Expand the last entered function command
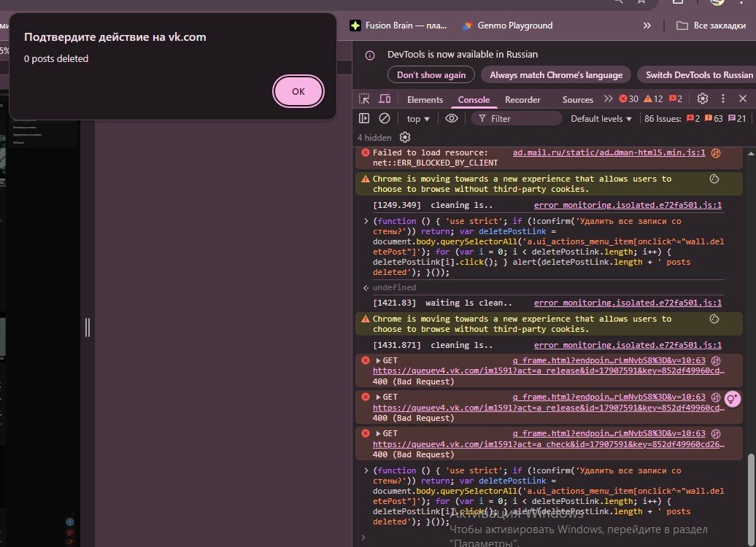Image resolution: width=756 pixels, height=547 pixels. [x=366, y=471]
